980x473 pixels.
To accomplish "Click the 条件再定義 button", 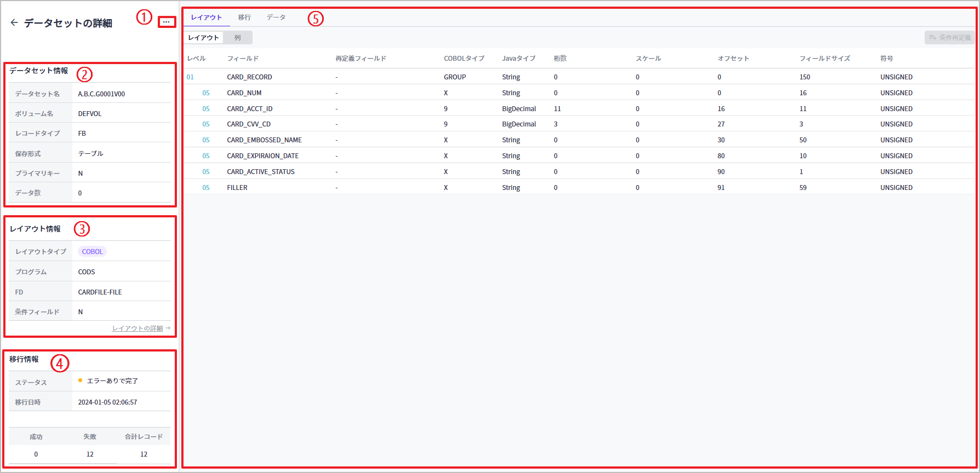I will pos(950,38).
